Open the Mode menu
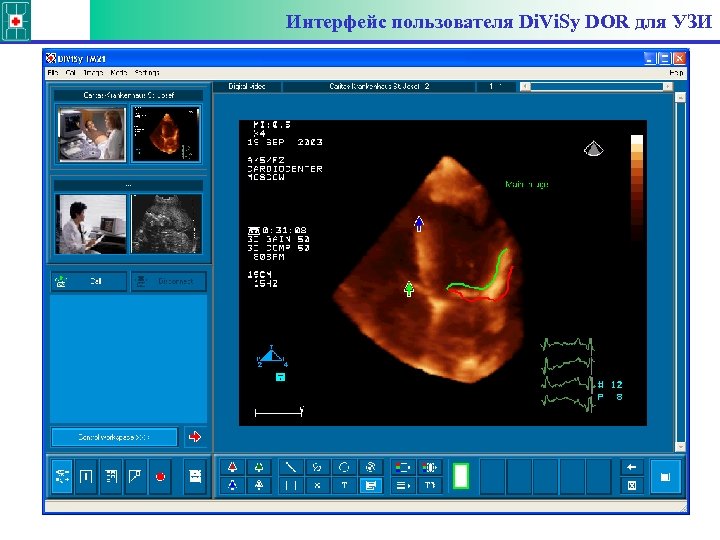Image resolution: width=720 pixels, height=540 pixels. (x=119, y=73)
